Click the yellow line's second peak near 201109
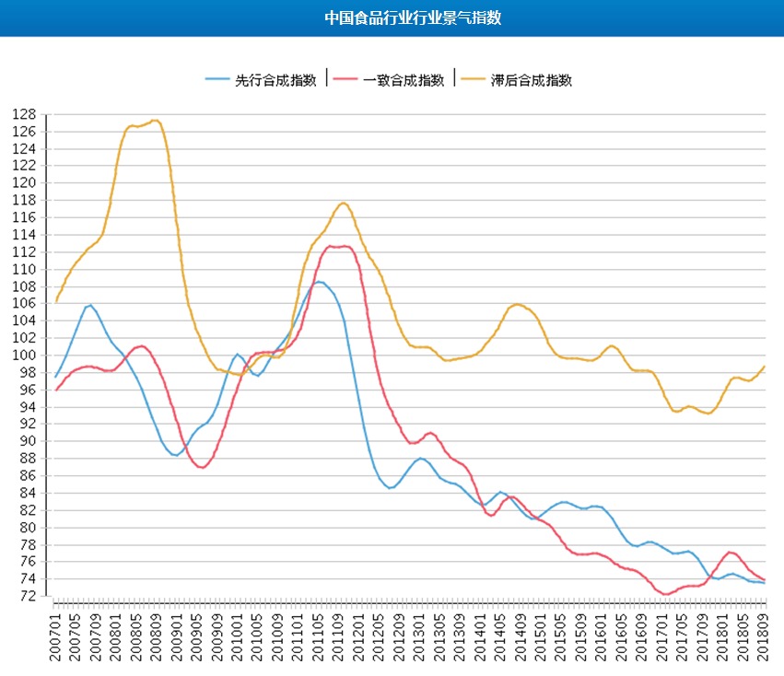 pyautogui.click(x=343, y=203)
